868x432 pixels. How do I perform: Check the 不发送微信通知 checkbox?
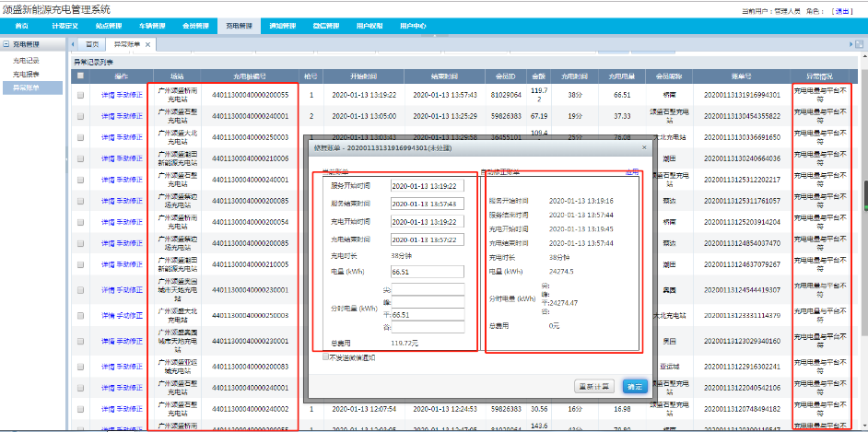(326, 357)
